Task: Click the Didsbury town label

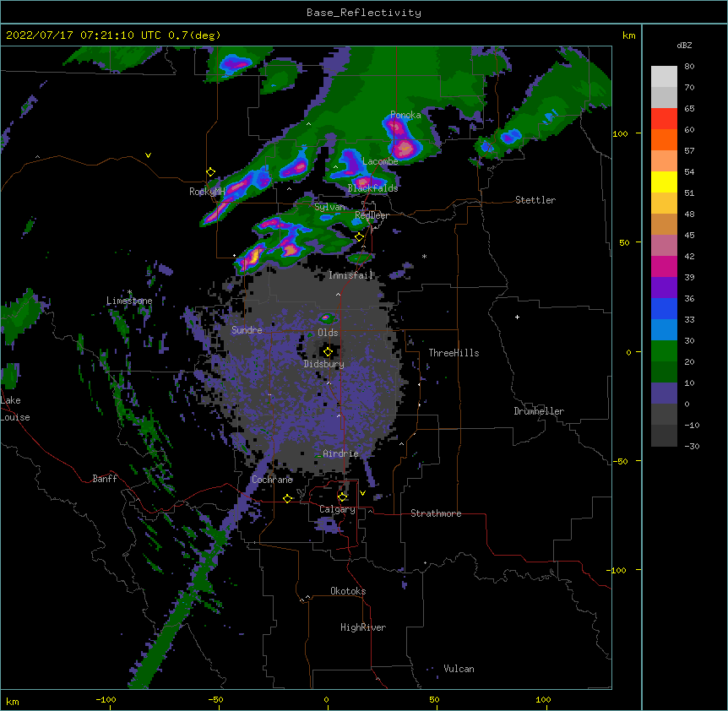Action: (324, 364)
